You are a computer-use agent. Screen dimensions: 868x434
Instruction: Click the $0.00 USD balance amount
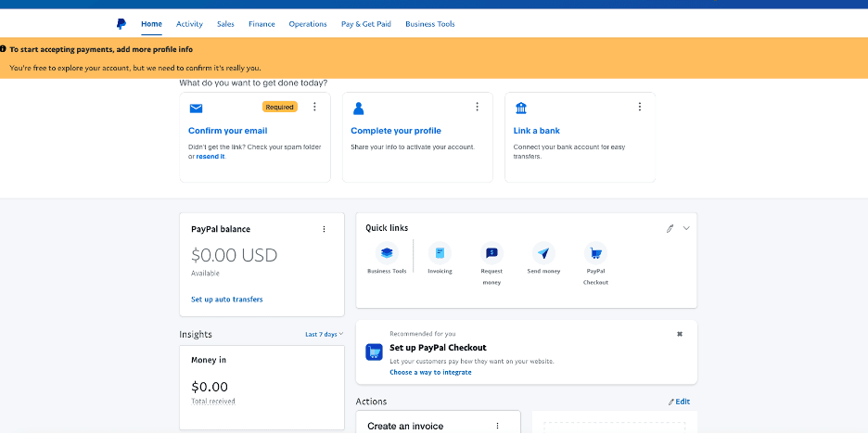pyautogui.click(x=235, y=255)
